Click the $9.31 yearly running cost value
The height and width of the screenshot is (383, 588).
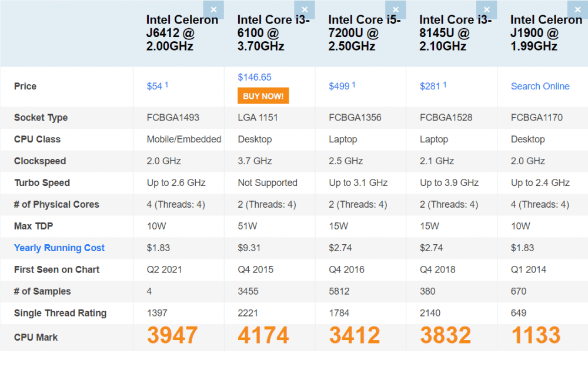tap(249, 248)
